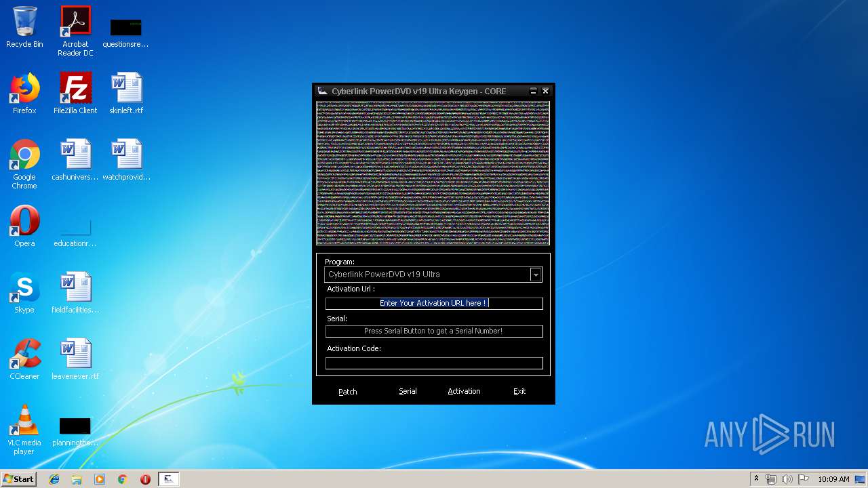Select the watchprovid... document icon
The height and width of the screenshot is (488, 868).
click(126, 160)
